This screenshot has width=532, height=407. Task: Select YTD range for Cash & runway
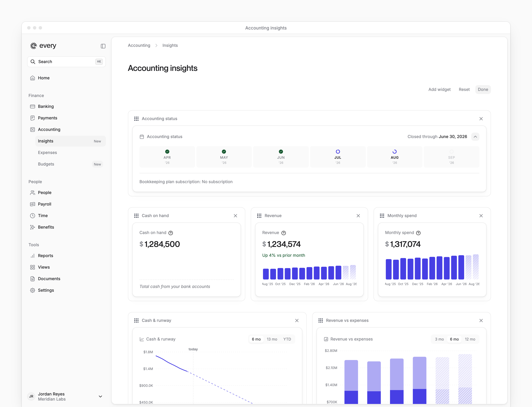click(x=287, y=339)
